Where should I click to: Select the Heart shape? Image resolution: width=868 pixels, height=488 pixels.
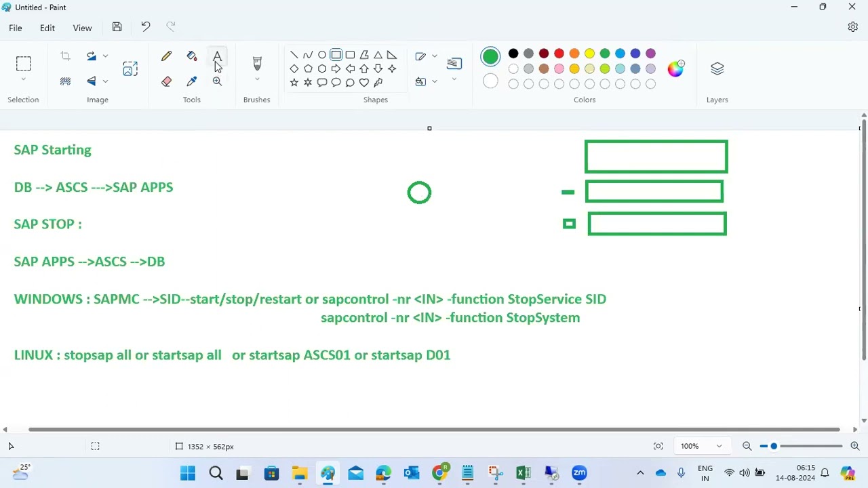point(364,83)
